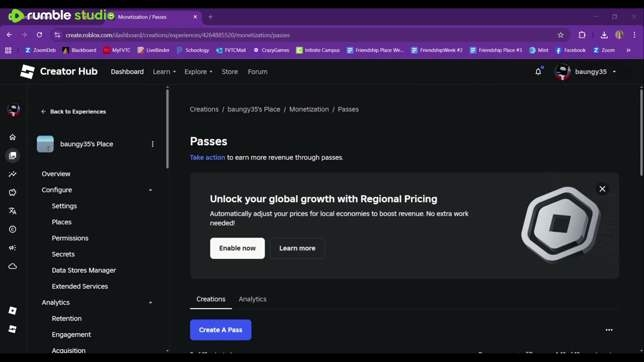
Task: Click the Roblox Studio icon in rail
Action: tap(13, 311)
